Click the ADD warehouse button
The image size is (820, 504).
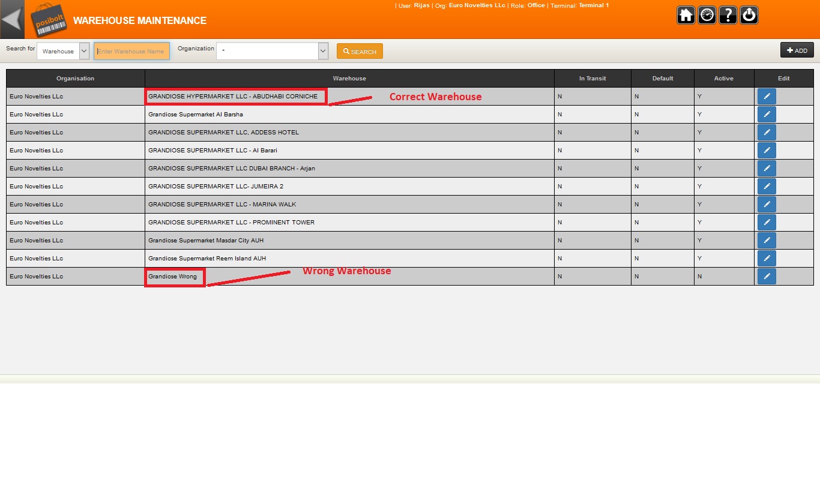click(797, 50)
